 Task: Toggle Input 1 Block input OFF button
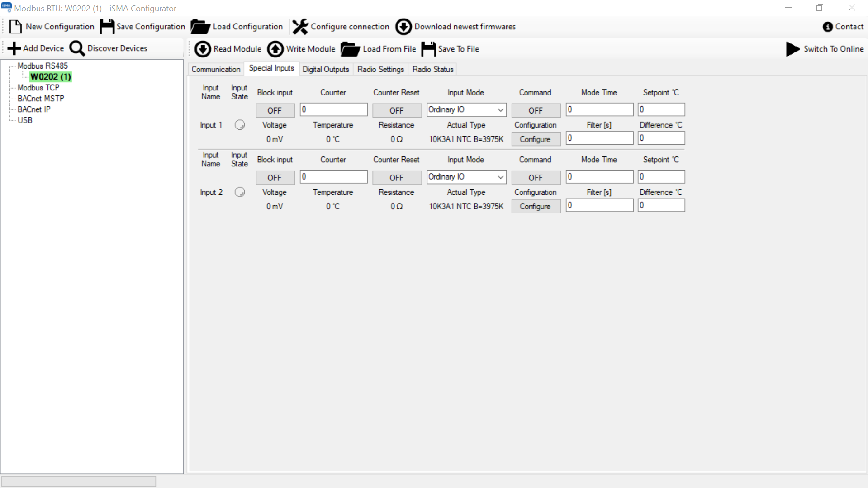275,110
